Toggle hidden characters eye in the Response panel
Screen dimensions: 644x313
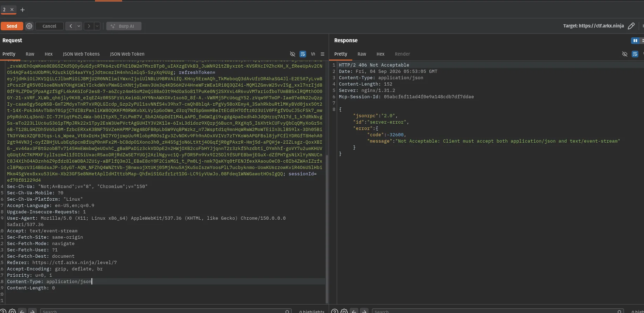point(625,54)
